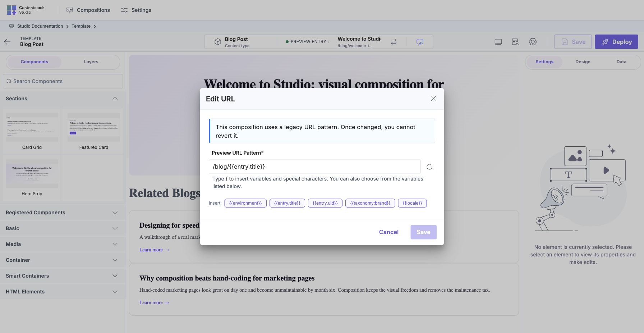Viewport: 644px width, 333px height.
Task: Click the Welcome to Studio preview entry
Action: (x=359, y=42)
